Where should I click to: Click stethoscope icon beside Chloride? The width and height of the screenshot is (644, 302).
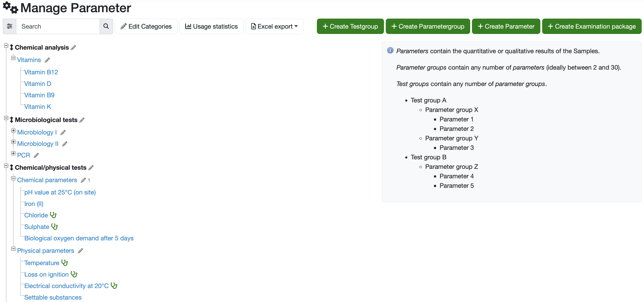pos(53,215)
